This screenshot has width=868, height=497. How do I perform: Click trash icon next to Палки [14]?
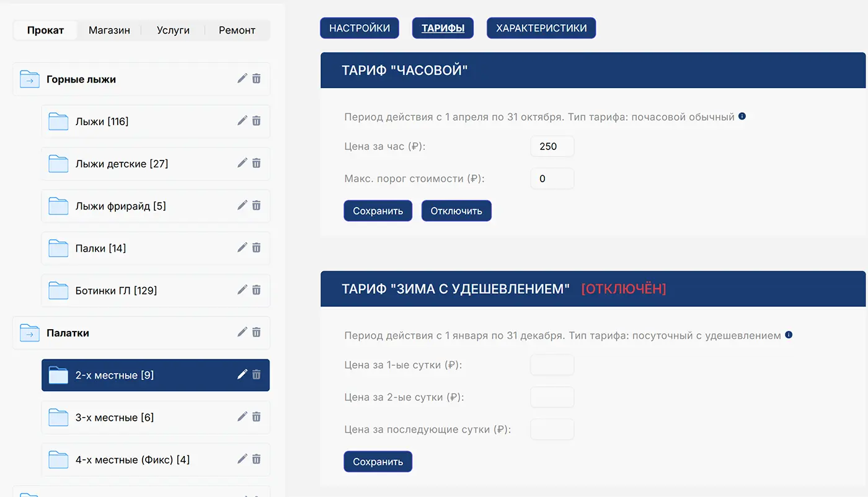click(257, 248)
